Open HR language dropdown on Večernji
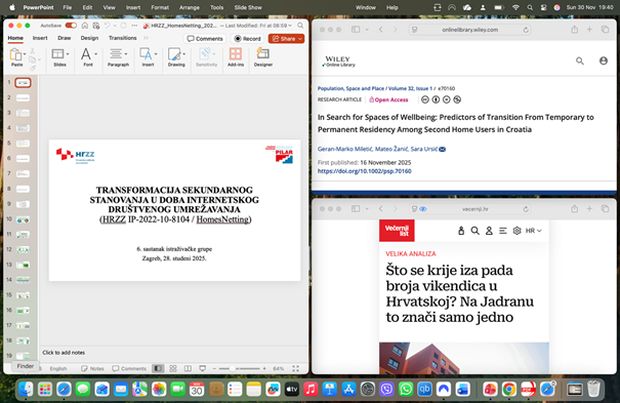This screenshot has height=403, width=620. (x=534, y=231)
